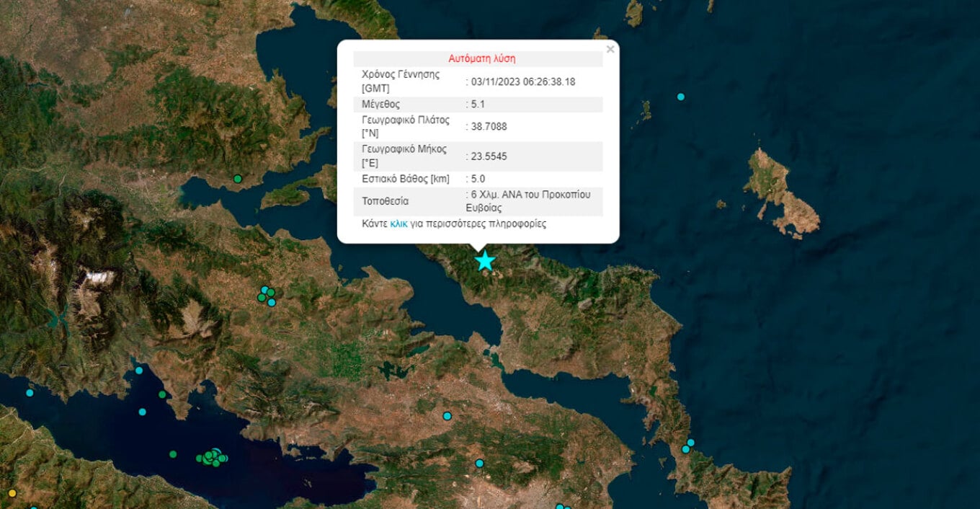Close the earthquake info popup
The image size is (980, 509).
click(610, 50)
